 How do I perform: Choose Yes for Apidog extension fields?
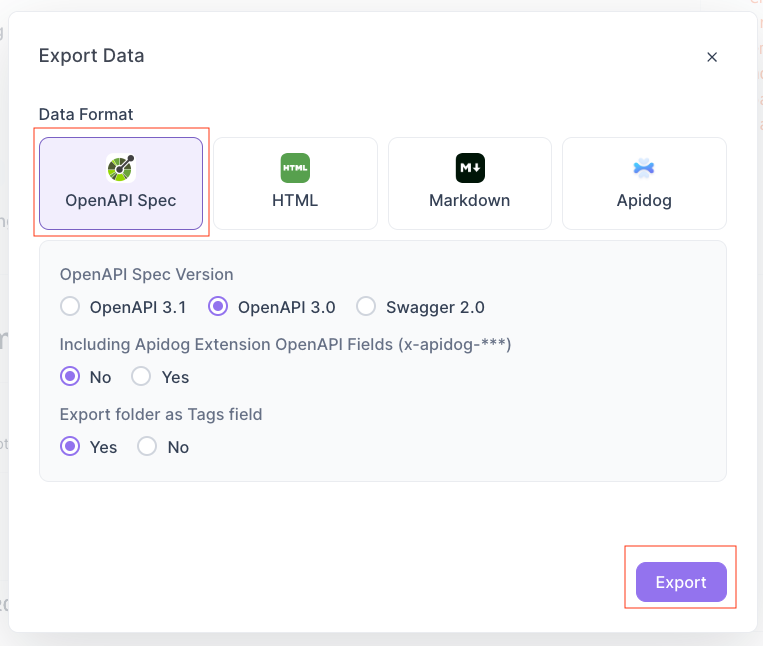tap(141, 377)
